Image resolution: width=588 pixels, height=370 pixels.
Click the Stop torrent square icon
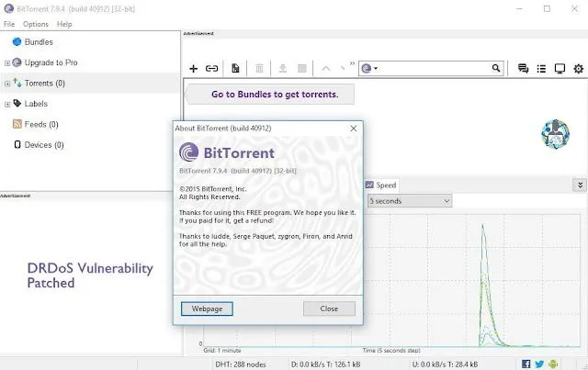(302, 68)
